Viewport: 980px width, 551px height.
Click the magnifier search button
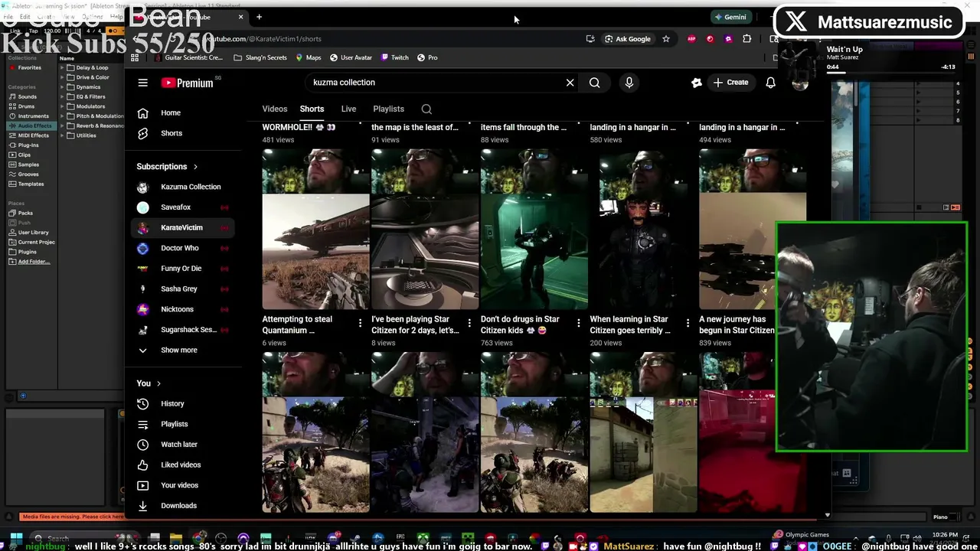(x=594, y=83)
